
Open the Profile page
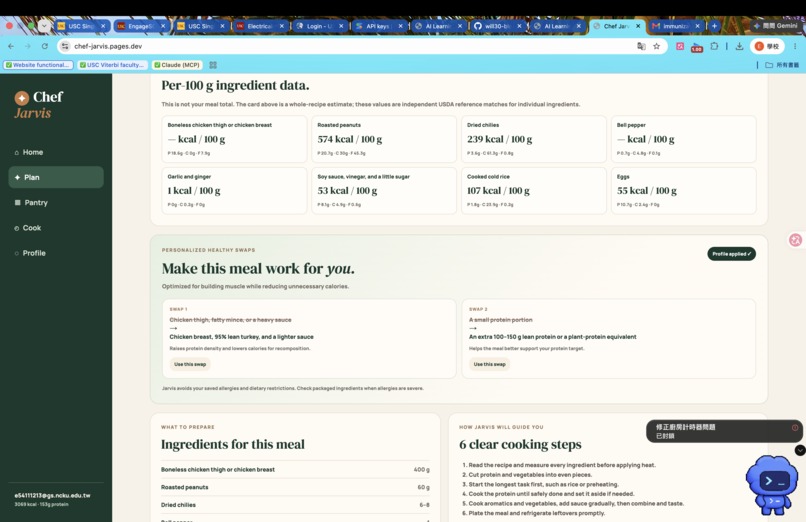pyautogui.click(x=56, y=253)
